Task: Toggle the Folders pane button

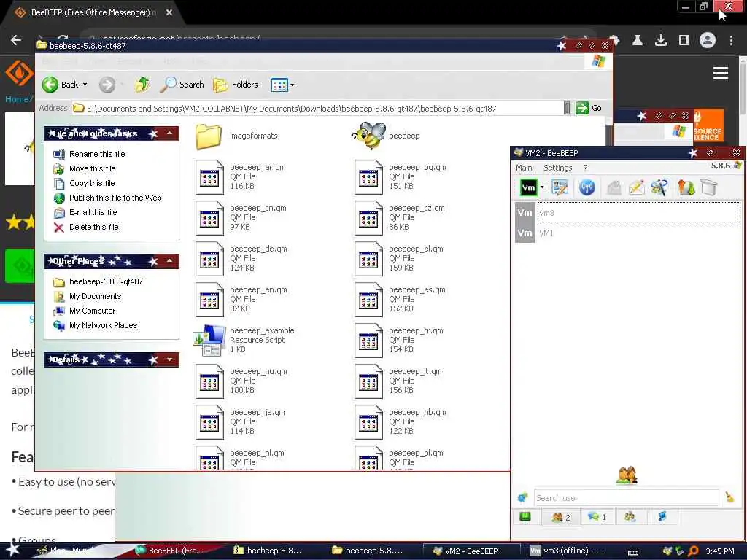Action: pos(236,85)
